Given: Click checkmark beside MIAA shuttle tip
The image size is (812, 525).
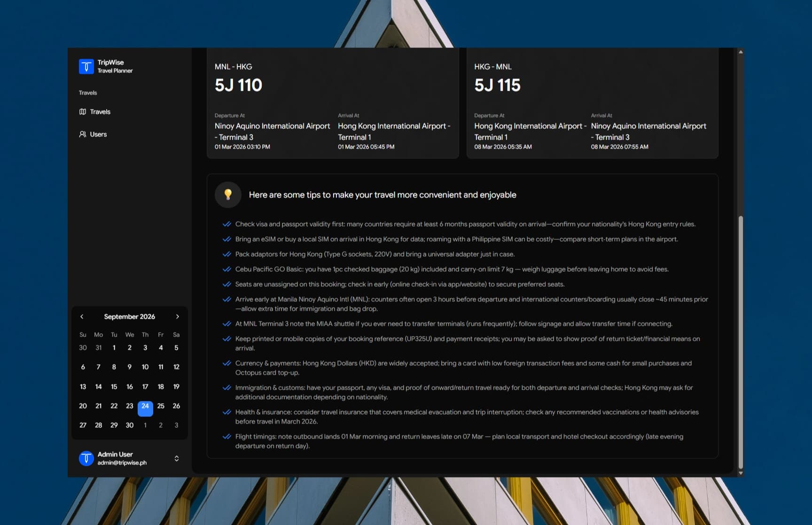Looking at the screenshot, I should [226, 324].
